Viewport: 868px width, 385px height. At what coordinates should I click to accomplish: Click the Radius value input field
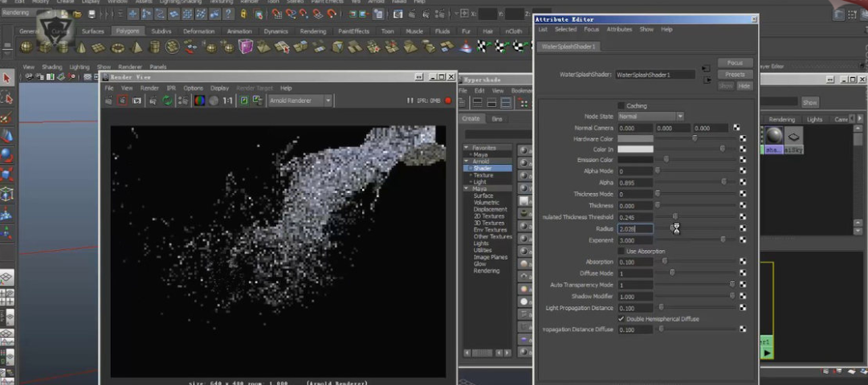[634, 229]
